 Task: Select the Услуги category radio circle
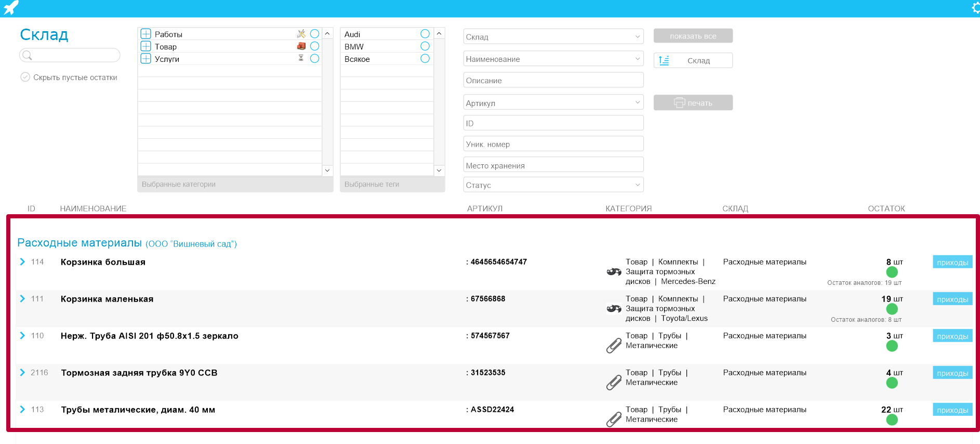[x=314, y=59]
